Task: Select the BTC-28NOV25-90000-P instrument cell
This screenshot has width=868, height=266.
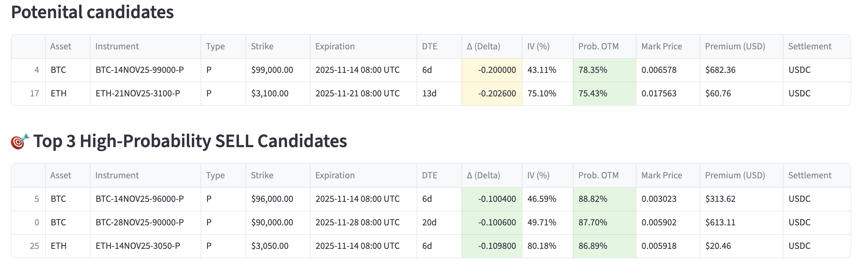Action: [140, 222]
